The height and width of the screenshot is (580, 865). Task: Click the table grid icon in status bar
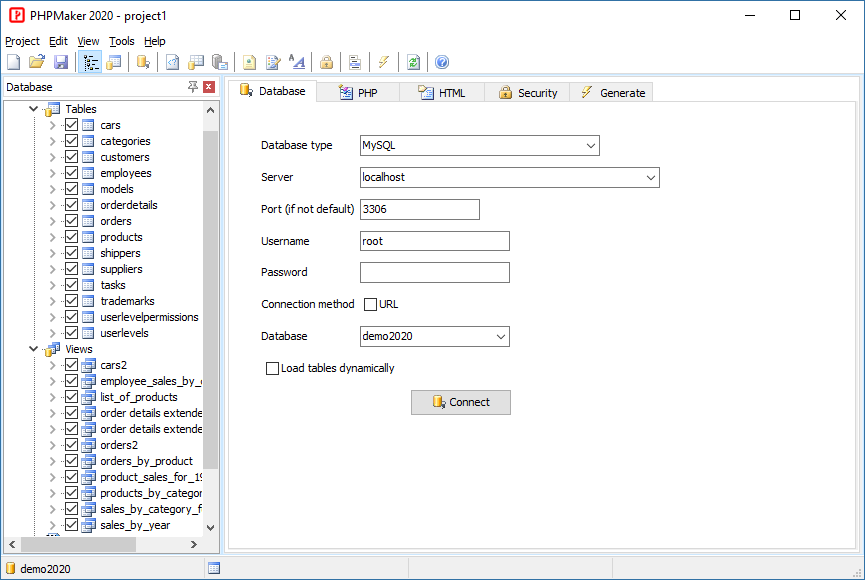[214, 568]
